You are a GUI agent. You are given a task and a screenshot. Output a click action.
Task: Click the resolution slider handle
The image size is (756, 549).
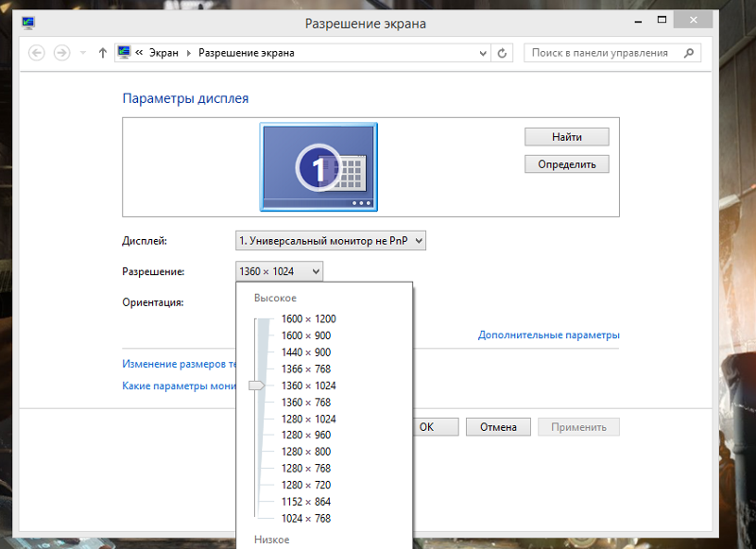[256, 386]
